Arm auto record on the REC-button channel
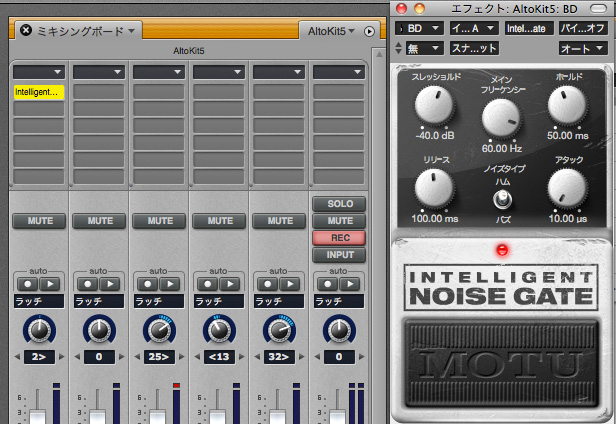Viewport: 616px width, 424px height. [x=328, y=284]
